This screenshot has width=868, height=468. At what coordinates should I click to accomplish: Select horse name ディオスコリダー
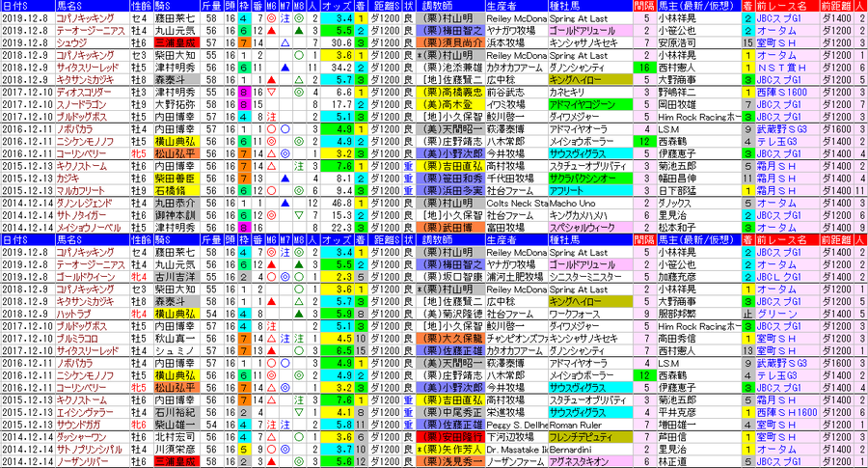84,92
